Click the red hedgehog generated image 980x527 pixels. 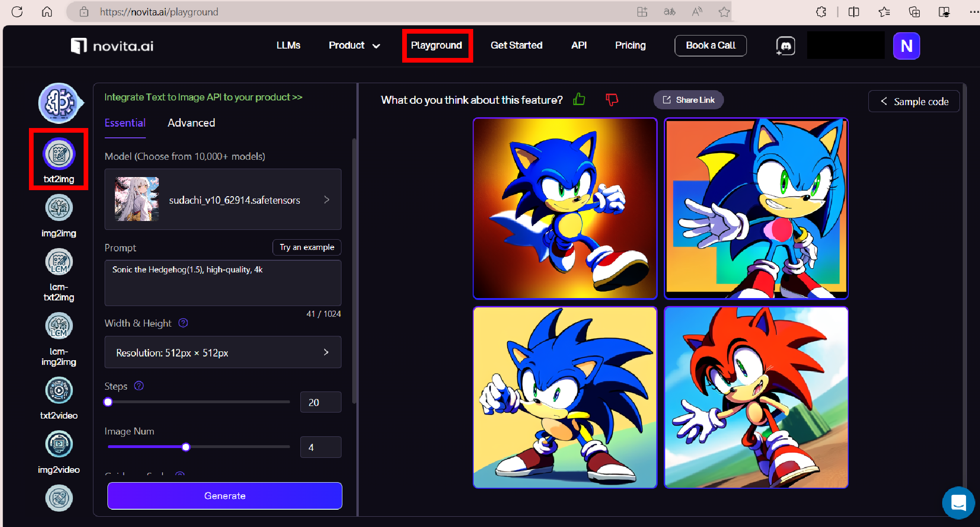coord(756,398)
